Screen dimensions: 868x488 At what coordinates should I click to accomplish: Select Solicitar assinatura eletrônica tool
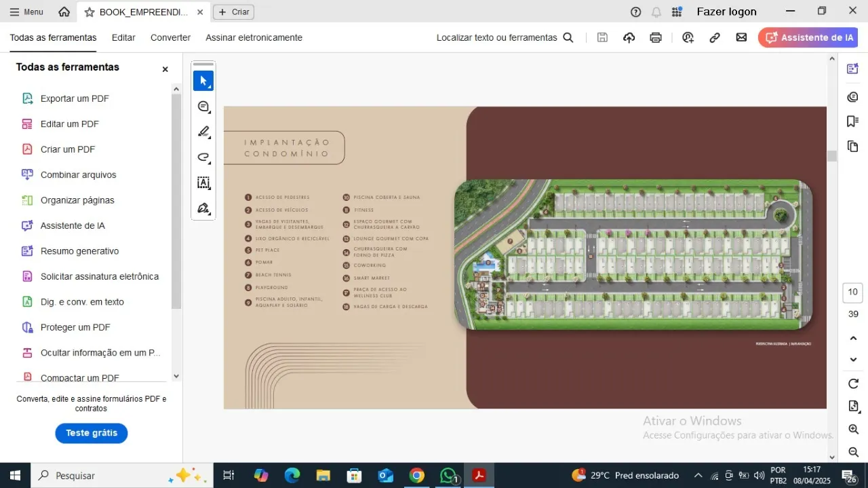pyautogui.click(x=100, y=277)
